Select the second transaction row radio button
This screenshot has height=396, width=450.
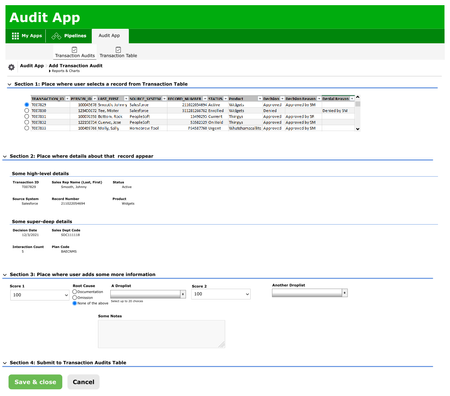tap(26, 110)
